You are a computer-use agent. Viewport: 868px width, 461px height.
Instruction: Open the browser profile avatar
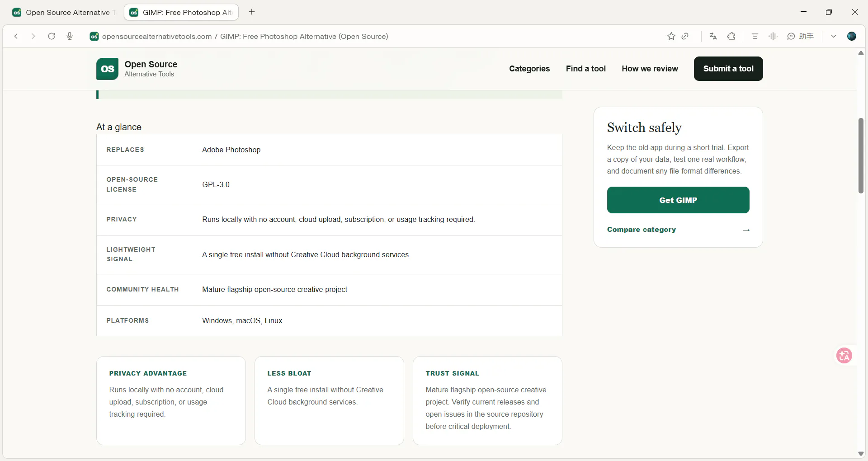[852, 36]
